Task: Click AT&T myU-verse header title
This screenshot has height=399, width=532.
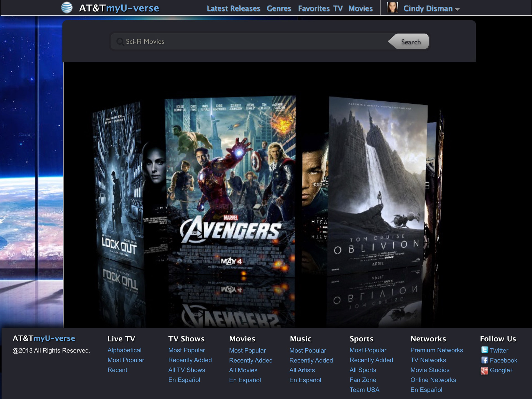Action: 119,8
